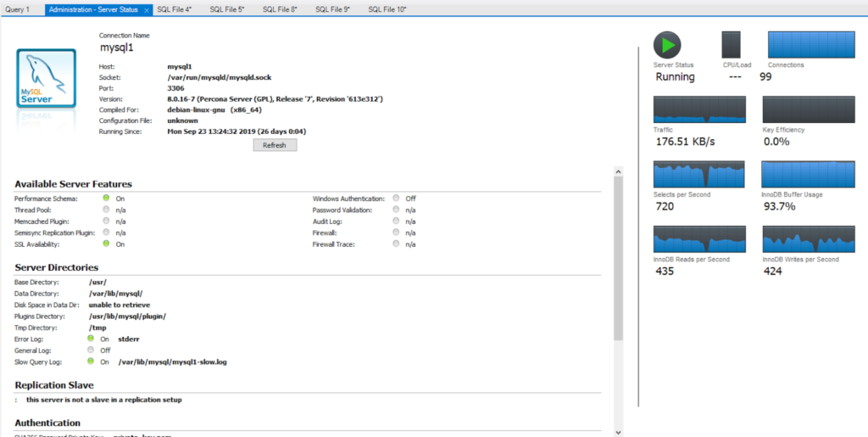Click the 'Running' server status text
The image size is (868, 437).
(x=675, y=77)
